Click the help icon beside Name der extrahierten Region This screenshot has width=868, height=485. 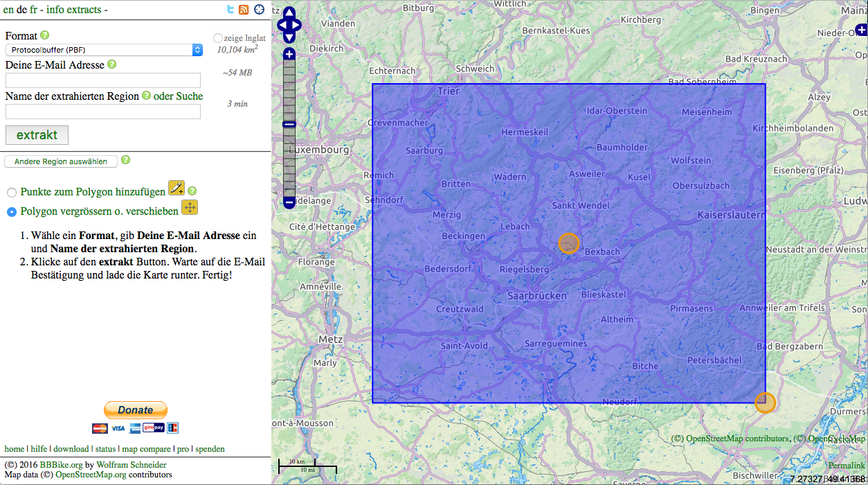146,96
